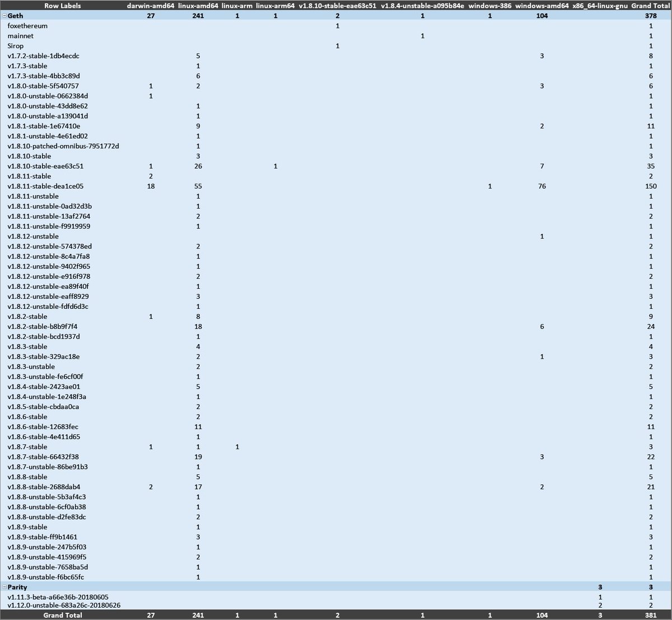Click the Sirop row label
This screenshot has height=620, width=672.
[x=16, y=46]
